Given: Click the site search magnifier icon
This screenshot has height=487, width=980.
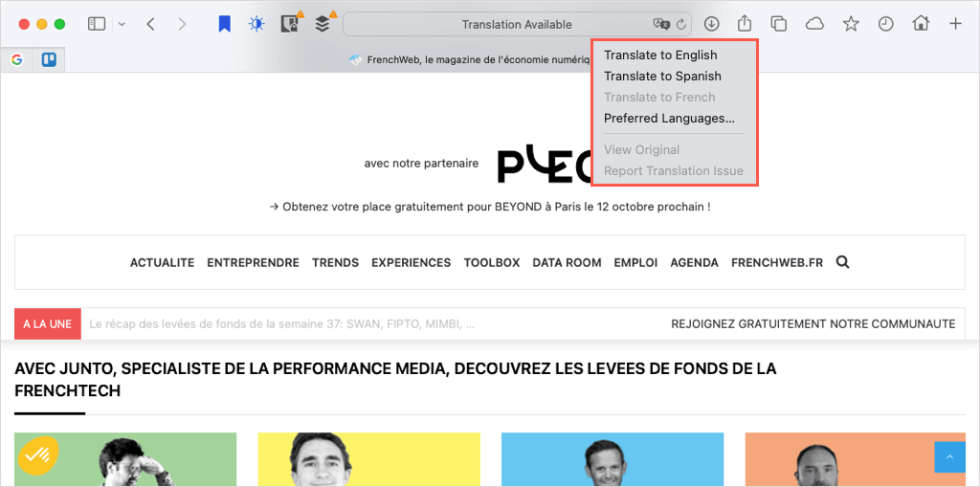Looking at the screenshot, I should click(842, 262).
